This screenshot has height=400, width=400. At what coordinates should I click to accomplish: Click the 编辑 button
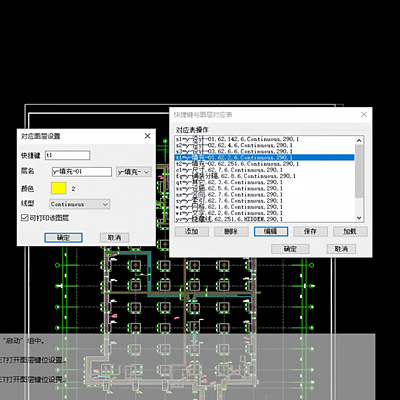(x=271, y=231)
